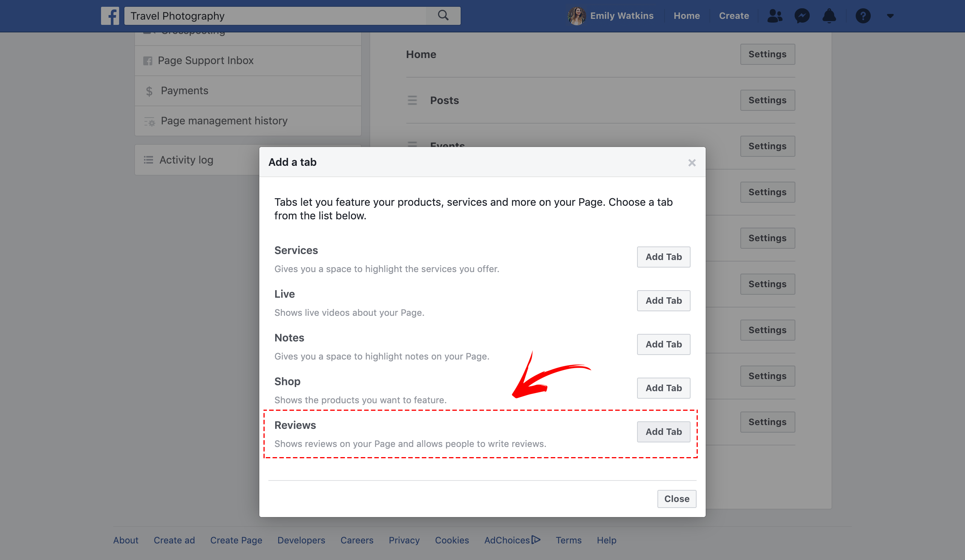Add the Services tab
Screen dimensions: 965x560
[663, 257]
